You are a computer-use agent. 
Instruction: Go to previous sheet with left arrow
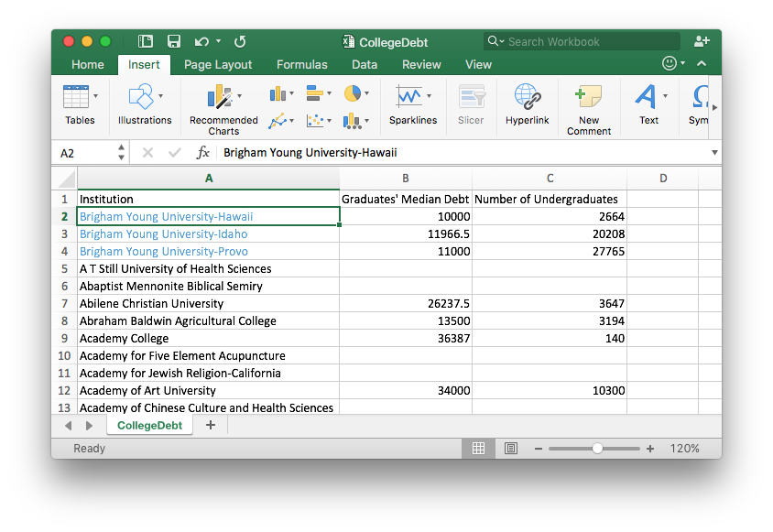(x=68, y=425)
